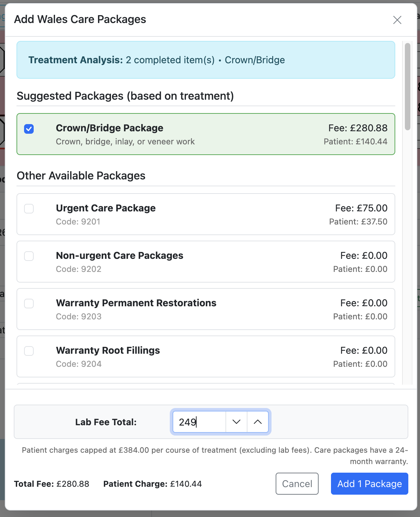Close the Add Wales Care Packages dialog
Image resolution: width=420 pixels, height=517 pixels.
(x=397, y=20)
